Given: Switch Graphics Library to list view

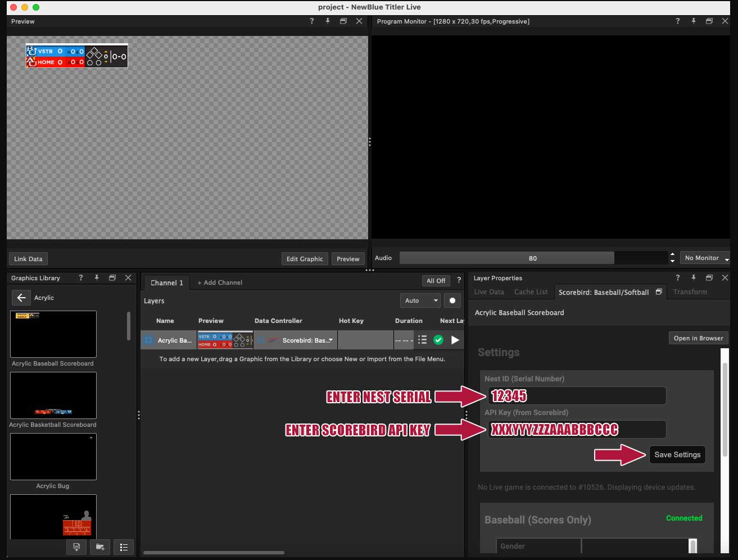Looking at the screenshot, I should 124,547.
